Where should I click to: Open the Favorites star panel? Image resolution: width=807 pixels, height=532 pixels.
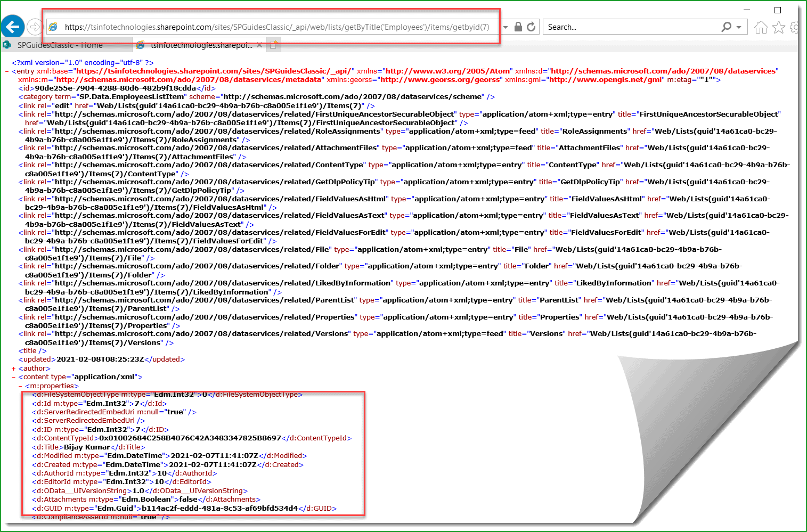coord(778,27)
